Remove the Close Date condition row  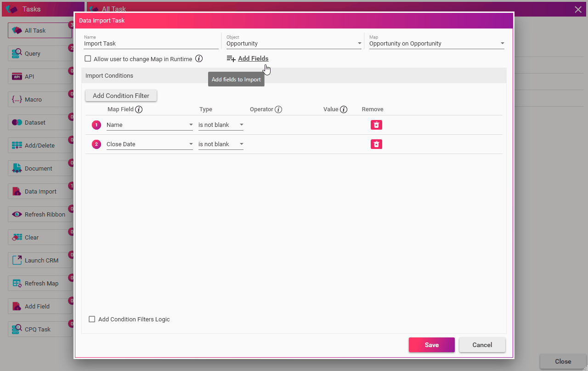pyautogui.click(x=376, y=144)
